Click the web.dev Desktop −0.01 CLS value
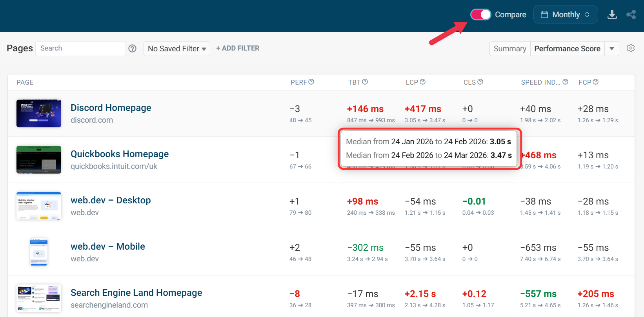 tap(474, 201)
